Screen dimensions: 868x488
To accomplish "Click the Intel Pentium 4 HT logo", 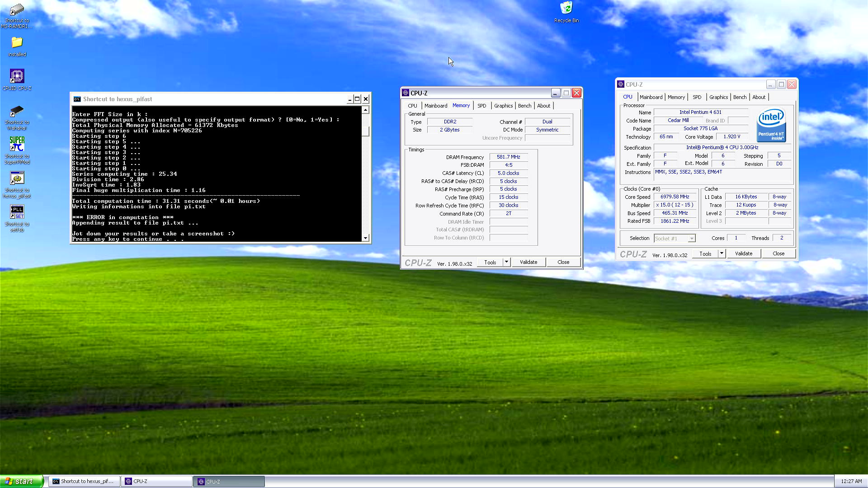I will [771, 125].
